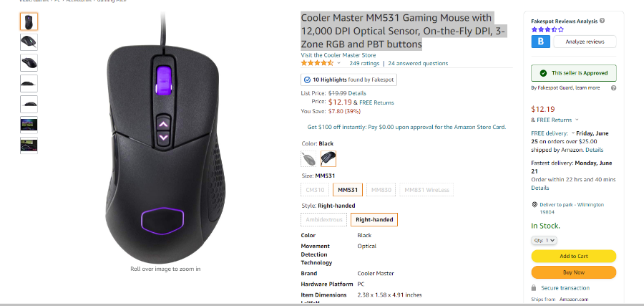This screenshot has width=644, height=306.
Task: Click the Fakespot B grade badge
Action: (x=540, y=42)
